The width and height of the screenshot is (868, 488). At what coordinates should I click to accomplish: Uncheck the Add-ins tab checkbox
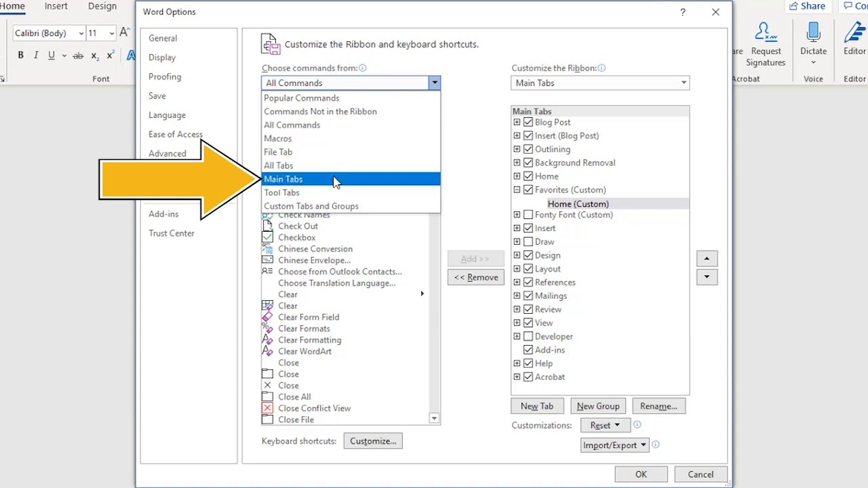pos(528,350)
